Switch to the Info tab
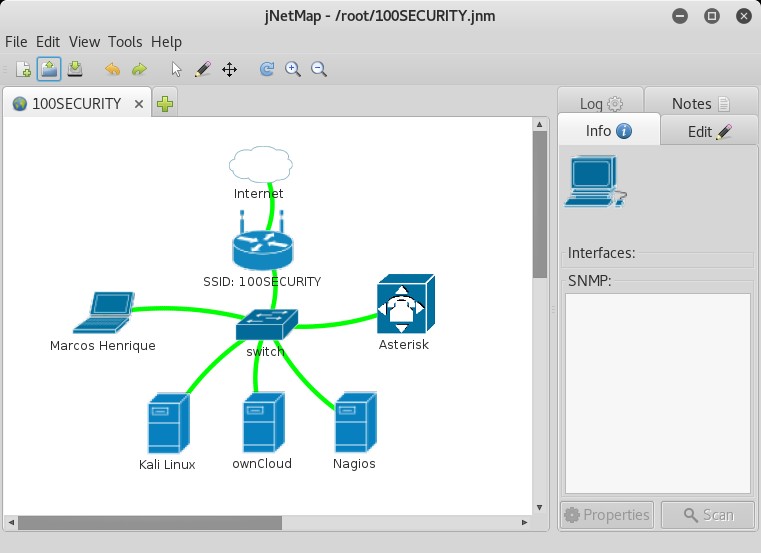761x553 pixels. (x=609, y=131)
